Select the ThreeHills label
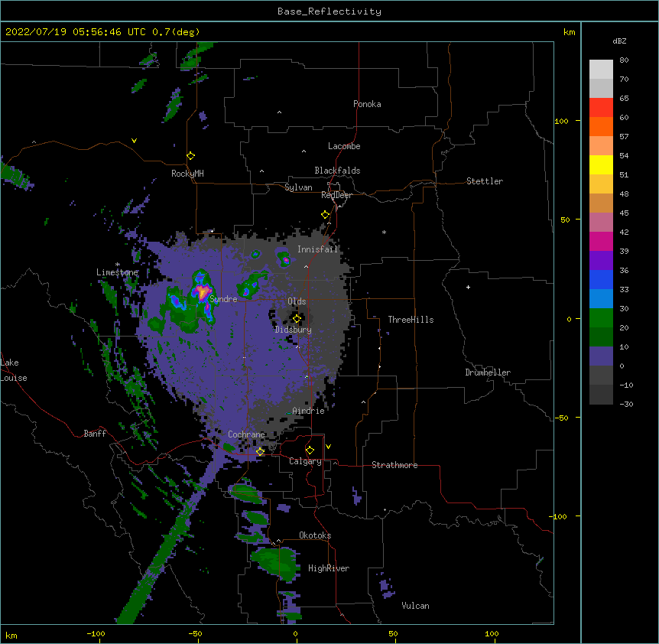 pyautogui.click(x=411, y=320)
